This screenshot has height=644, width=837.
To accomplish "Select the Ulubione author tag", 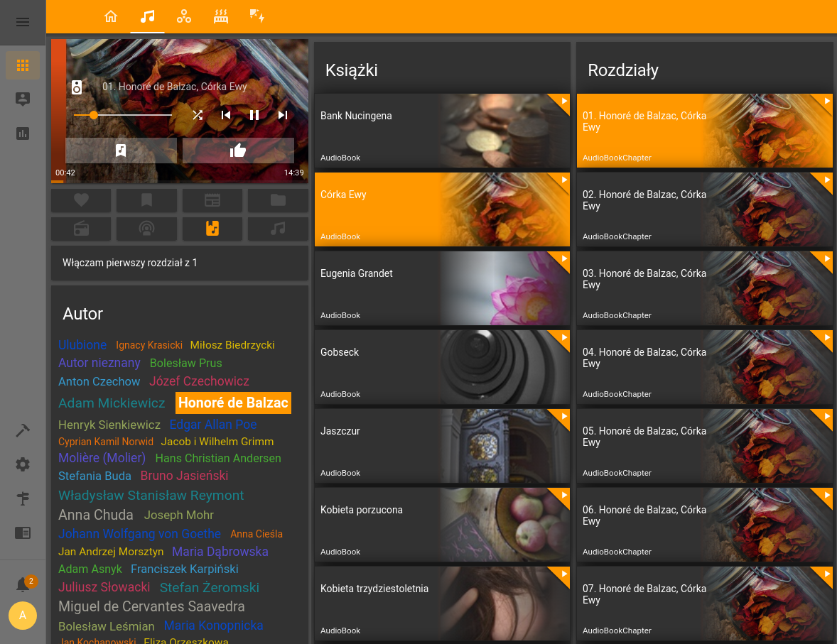I will coord(82,344).
